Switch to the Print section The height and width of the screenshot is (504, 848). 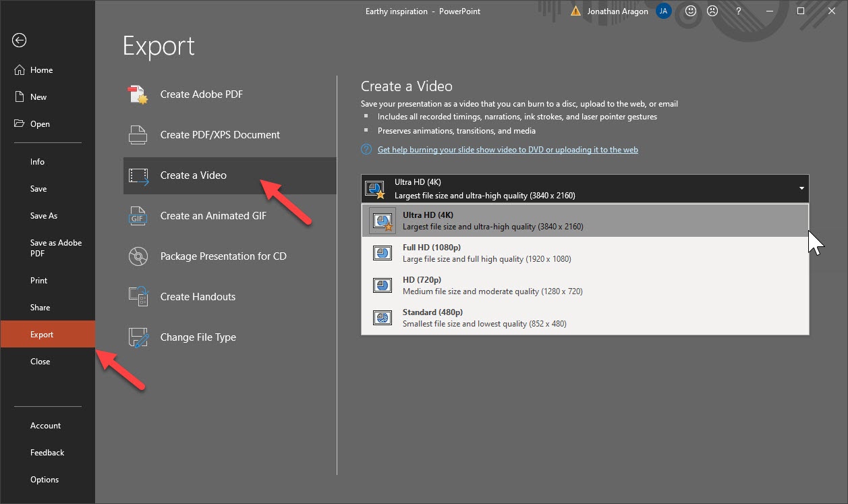tap(38, 280)
